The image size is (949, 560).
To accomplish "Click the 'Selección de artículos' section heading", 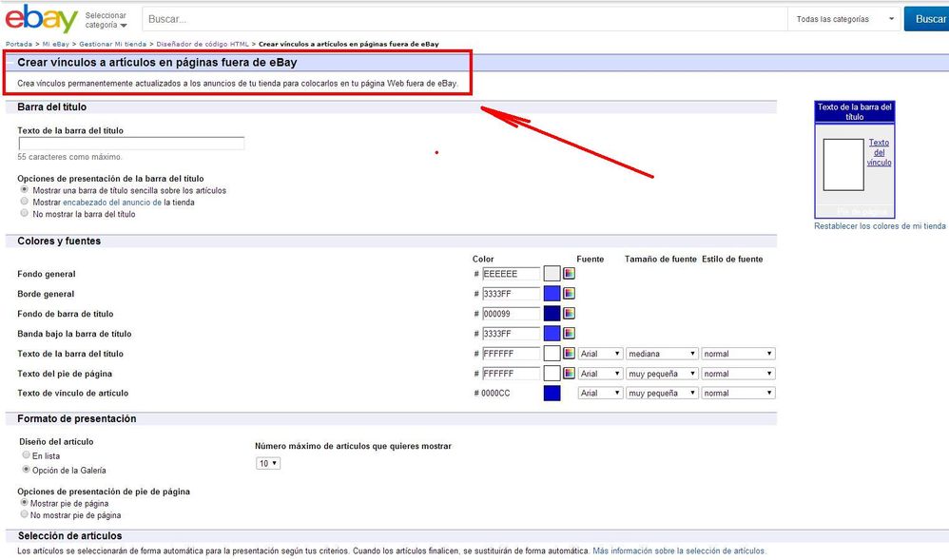I will click(x=69, y=536).
